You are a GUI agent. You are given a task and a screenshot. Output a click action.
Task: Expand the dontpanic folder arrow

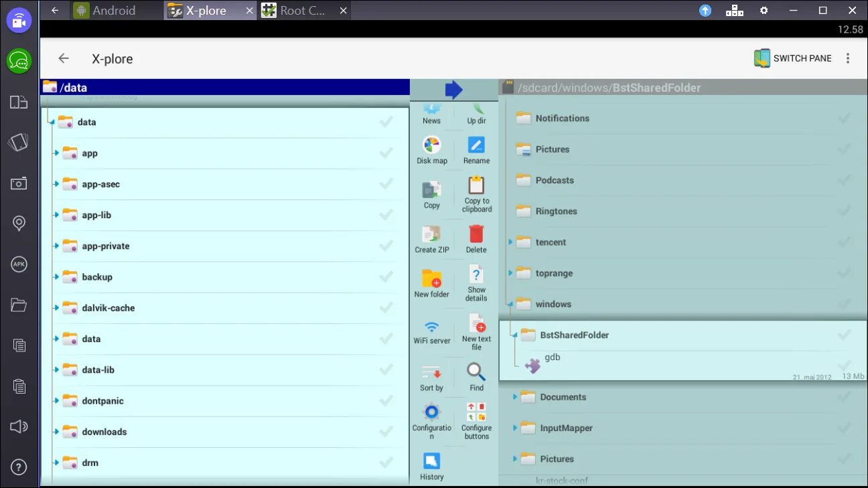click(57, 401)
